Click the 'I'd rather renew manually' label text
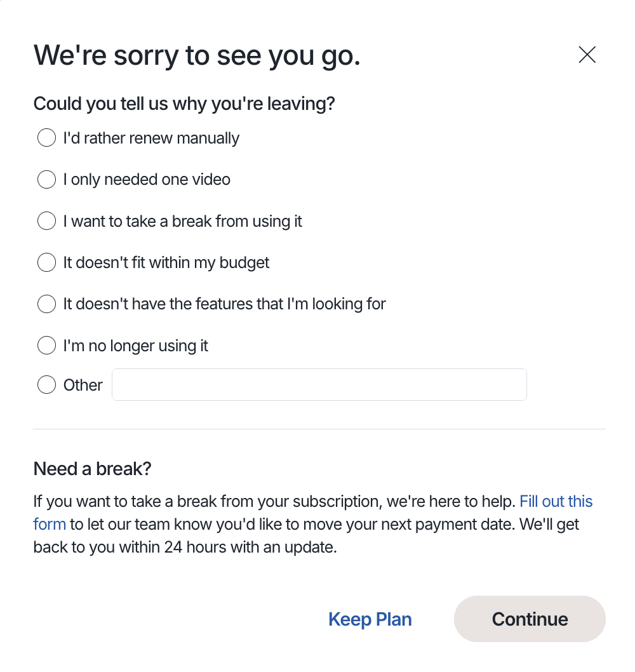The image size is (635, 672). 151,138
